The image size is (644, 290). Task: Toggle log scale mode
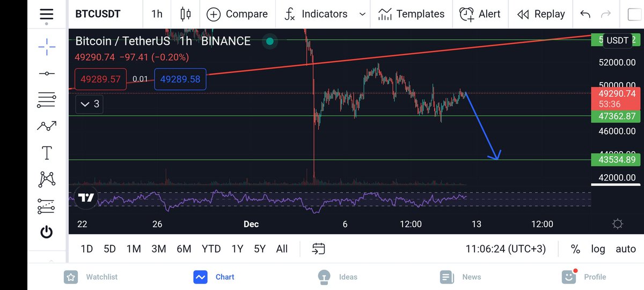click(598, 249)
